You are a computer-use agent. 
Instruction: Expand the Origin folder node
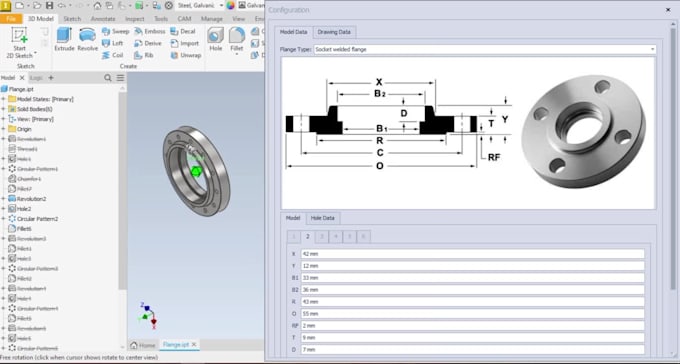3,129
